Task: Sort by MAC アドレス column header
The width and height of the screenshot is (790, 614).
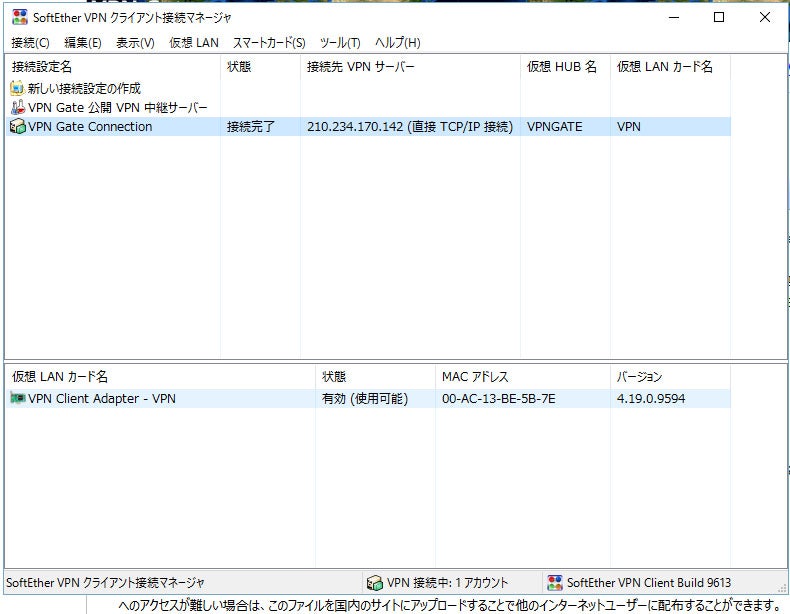Action: pos(522,376)
